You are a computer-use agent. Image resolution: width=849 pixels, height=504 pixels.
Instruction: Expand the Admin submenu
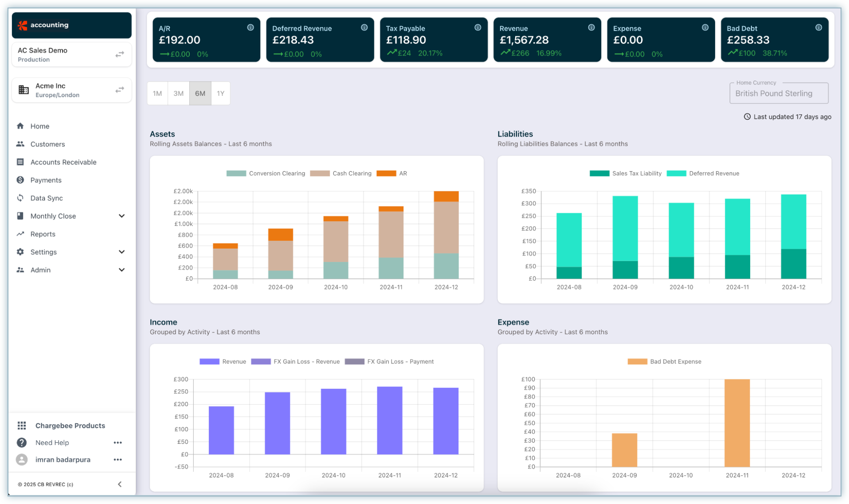pyautogui.click(x=121, y=270)
